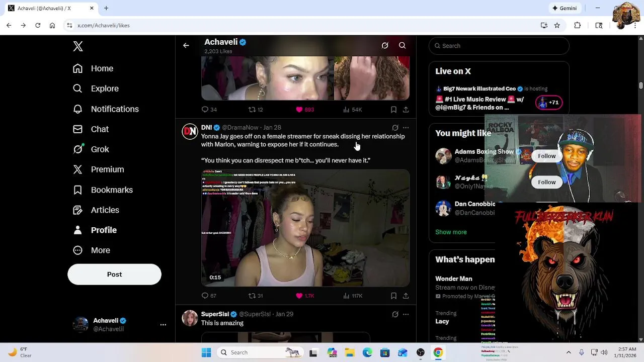644x362 pixels.
Task: Open the Windows Start menu
Action: [x=206, y=352]
